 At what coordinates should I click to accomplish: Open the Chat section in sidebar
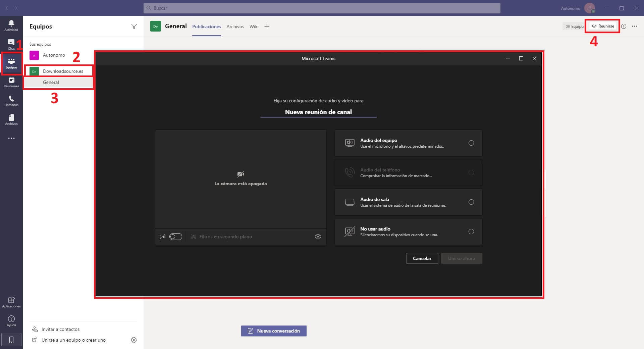click(x=11, y=44)
